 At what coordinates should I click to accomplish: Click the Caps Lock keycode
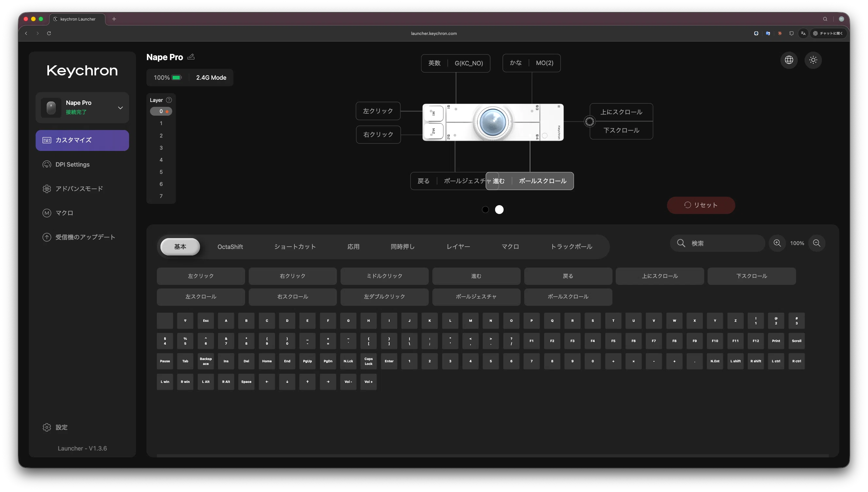(368, 361)
